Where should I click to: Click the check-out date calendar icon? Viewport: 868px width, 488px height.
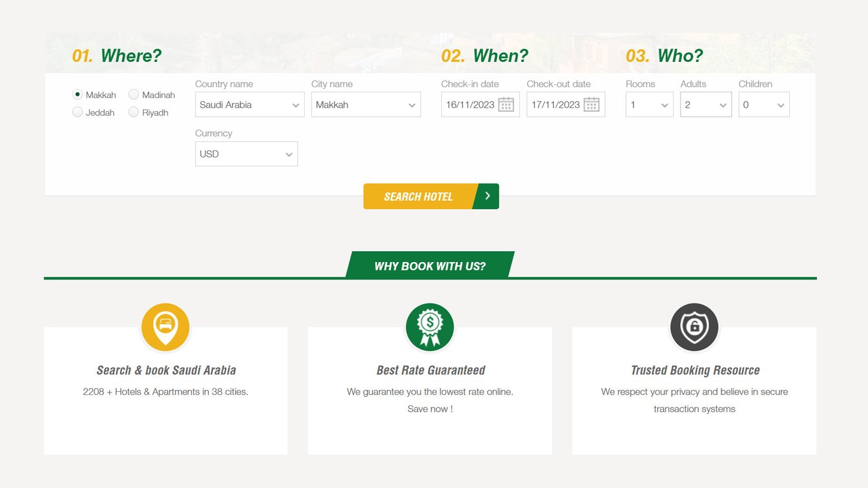click(591, 105)
